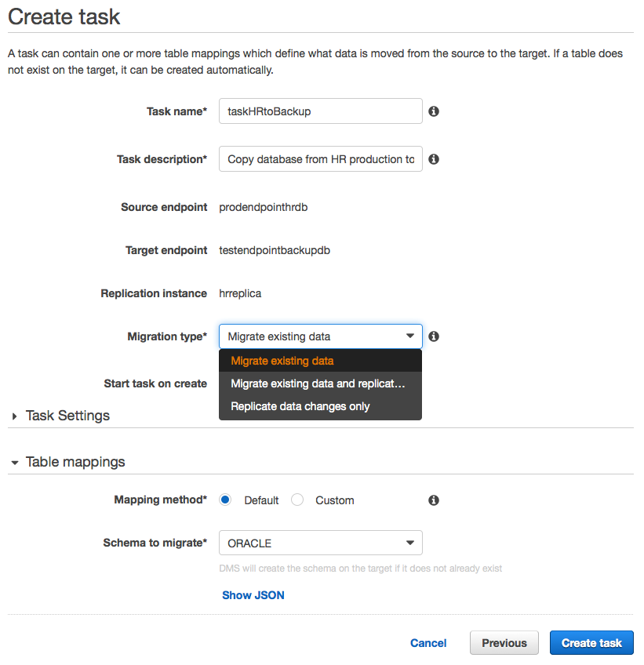Click the info icon beside Migration type

[x=434, y=336]
